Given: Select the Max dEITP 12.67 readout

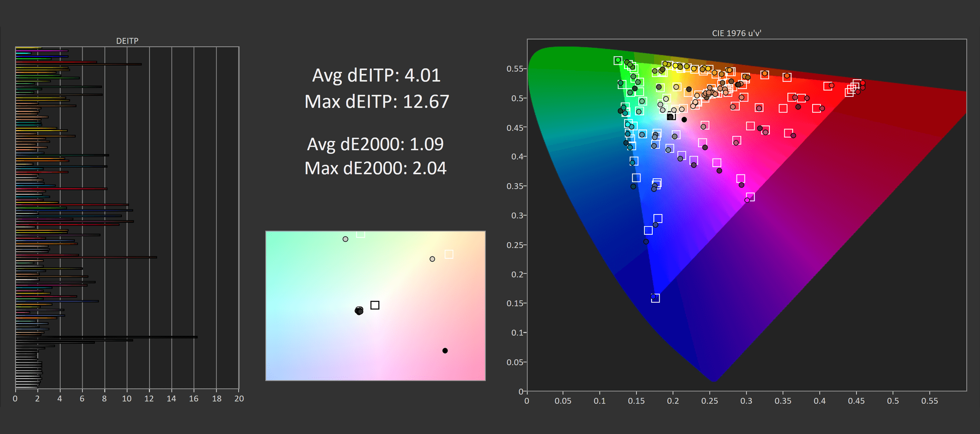Looking at the screenshot, I should (x=377, y=102).
